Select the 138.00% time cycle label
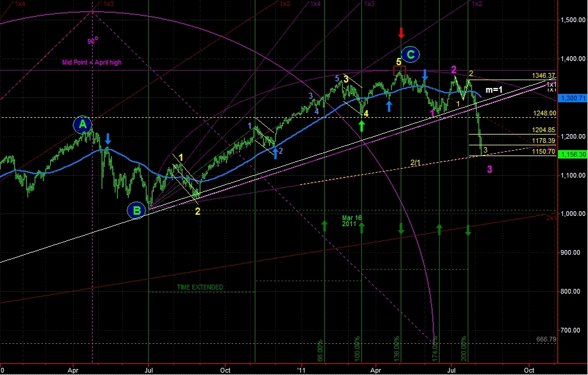 click(x=398, y=350)
